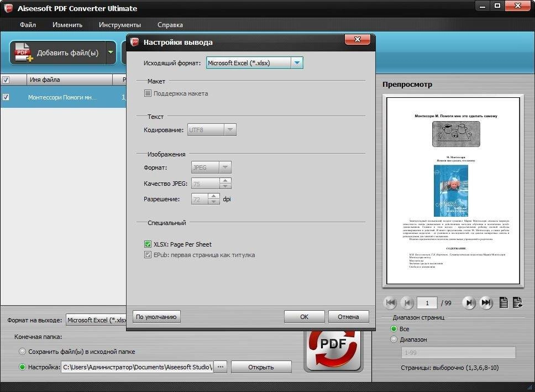Screen dimensions: 535x392
Task: Click the current page number field
Action: [427, 302]
